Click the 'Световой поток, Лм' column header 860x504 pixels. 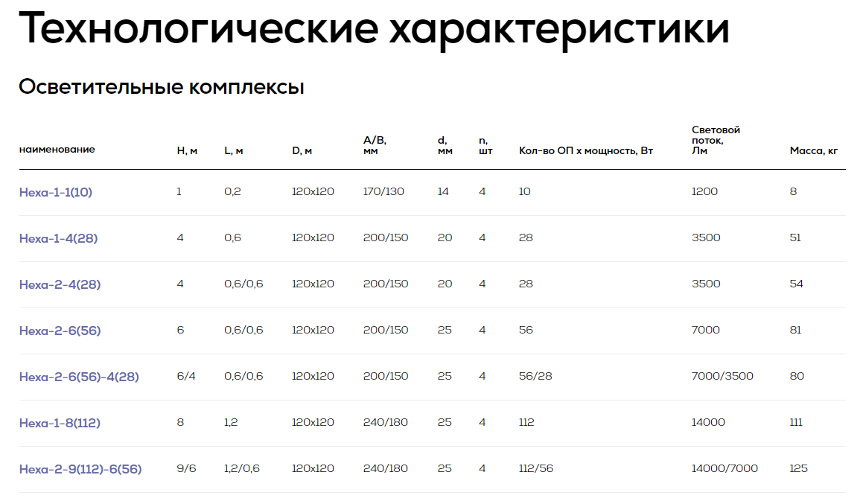pyautogui.click(x=716, y=140)
